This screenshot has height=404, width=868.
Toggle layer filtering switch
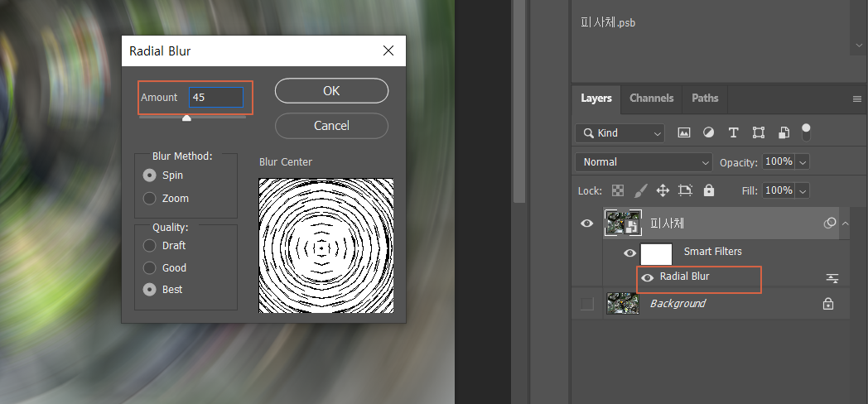[806, 132]
